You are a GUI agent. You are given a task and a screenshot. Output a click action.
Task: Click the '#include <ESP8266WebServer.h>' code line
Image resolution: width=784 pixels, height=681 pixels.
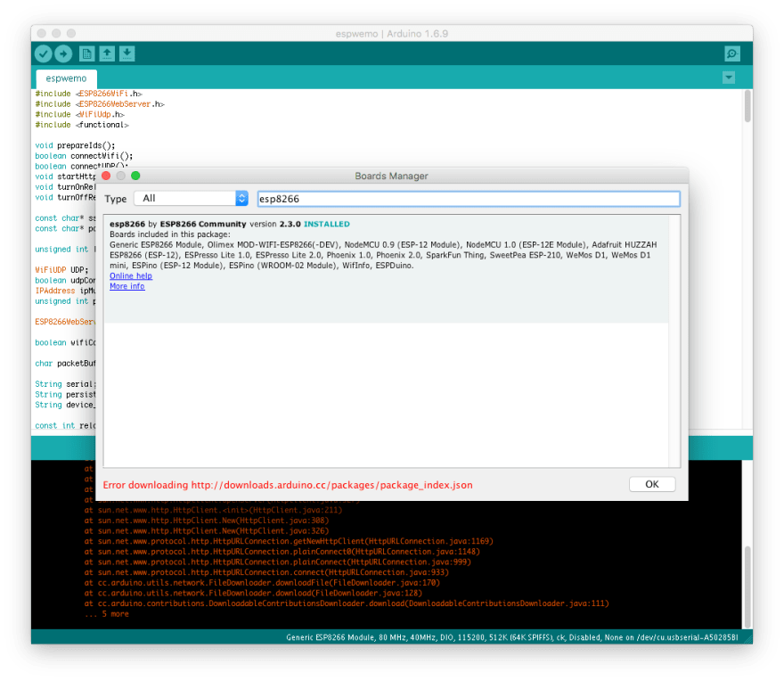point(100,104)
